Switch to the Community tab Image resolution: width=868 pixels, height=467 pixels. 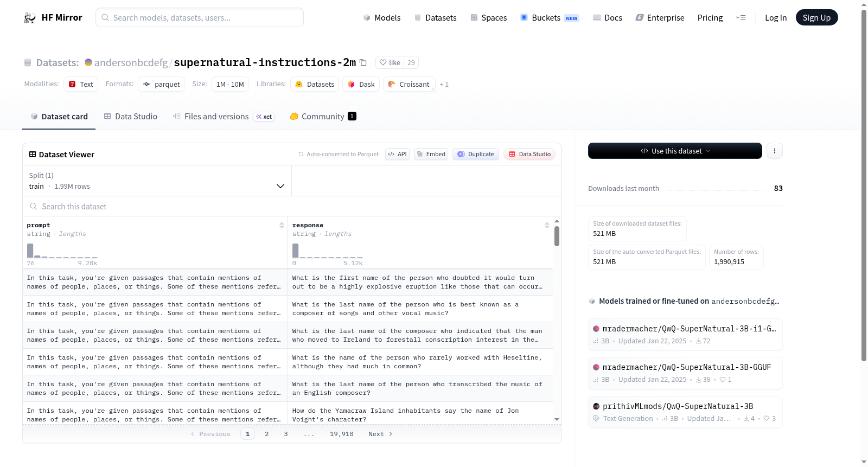(323, 117)
